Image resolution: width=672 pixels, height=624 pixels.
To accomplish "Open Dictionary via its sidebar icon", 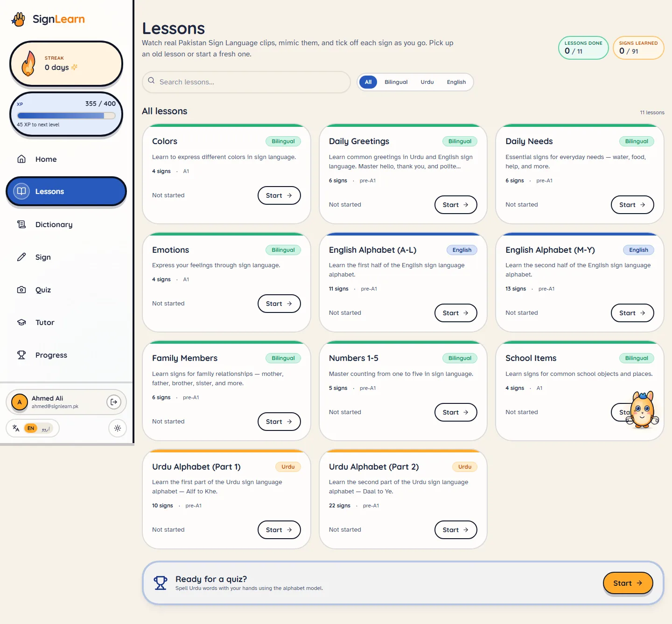I will tap(21, 224).
